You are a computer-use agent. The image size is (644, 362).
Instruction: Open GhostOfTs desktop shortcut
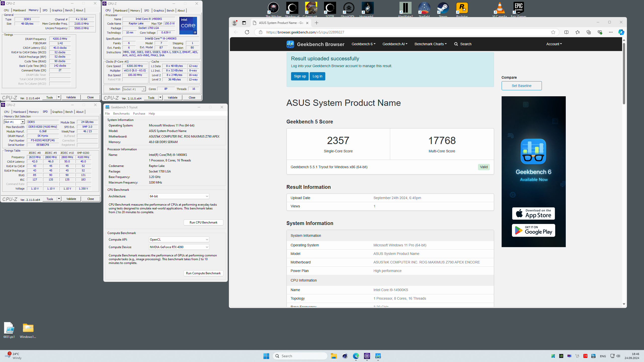click(349, 10)
